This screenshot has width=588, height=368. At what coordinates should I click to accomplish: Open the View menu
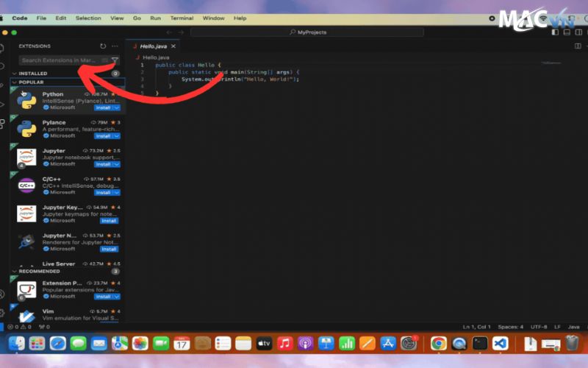(x=117, y=18)
